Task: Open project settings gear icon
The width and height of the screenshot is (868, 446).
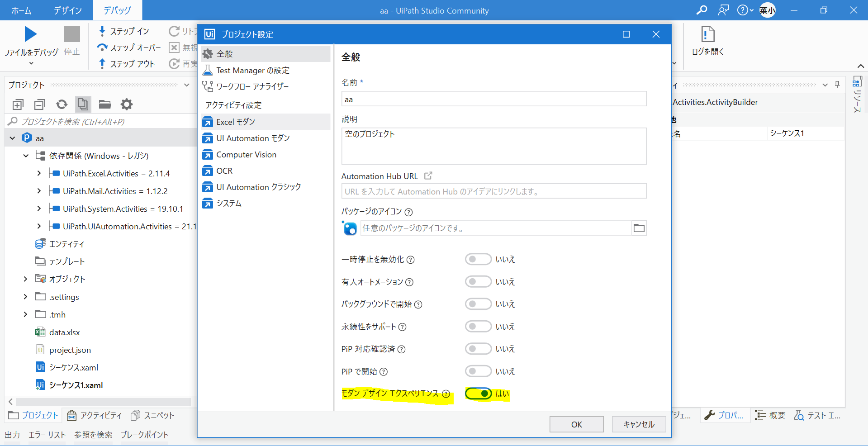Action: tap(127, 104)
